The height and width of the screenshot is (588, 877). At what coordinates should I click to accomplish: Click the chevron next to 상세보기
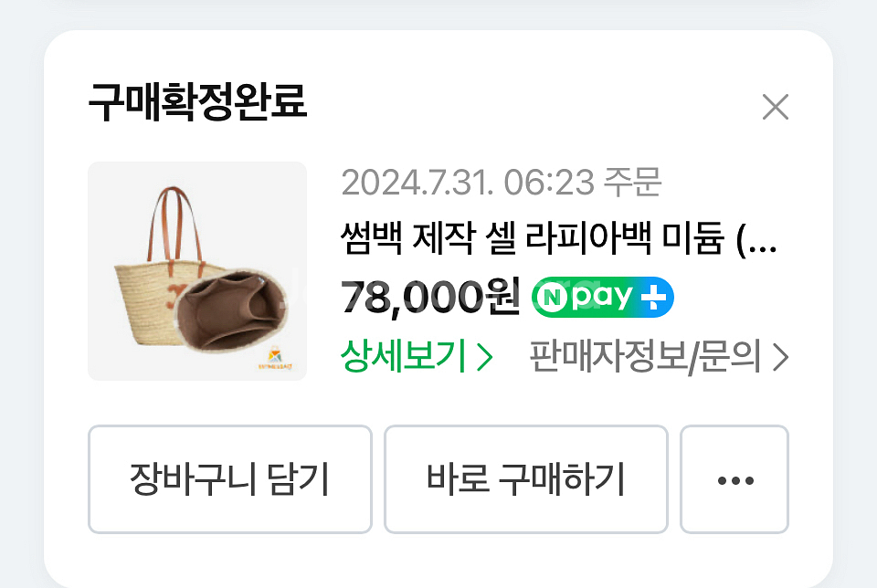pos(484,357)
